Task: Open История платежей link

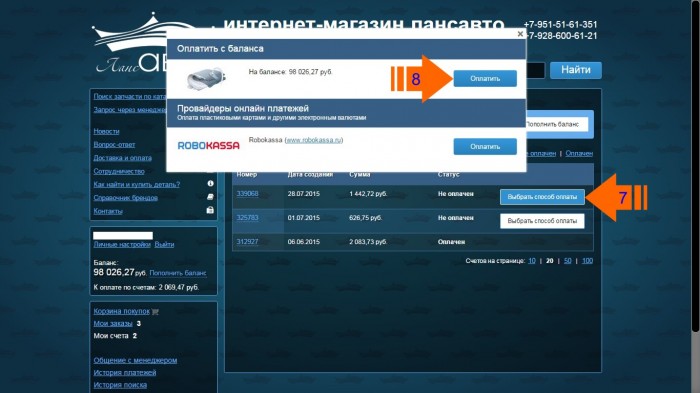Action: 125,372
